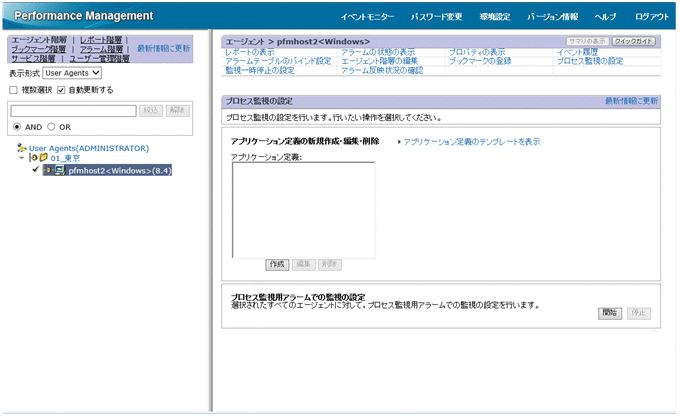Open 環境設定 in the header
This screenshot has height=417, width=680.
495,17
